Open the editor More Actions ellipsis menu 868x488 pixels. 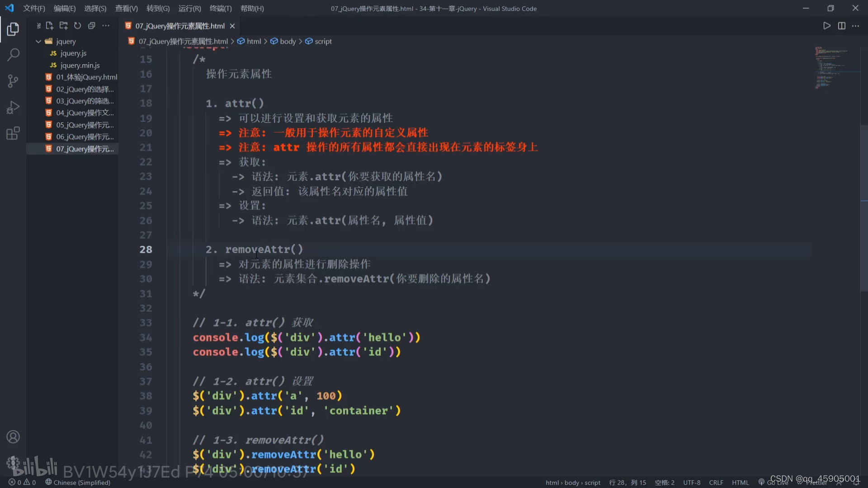[855, 26]
